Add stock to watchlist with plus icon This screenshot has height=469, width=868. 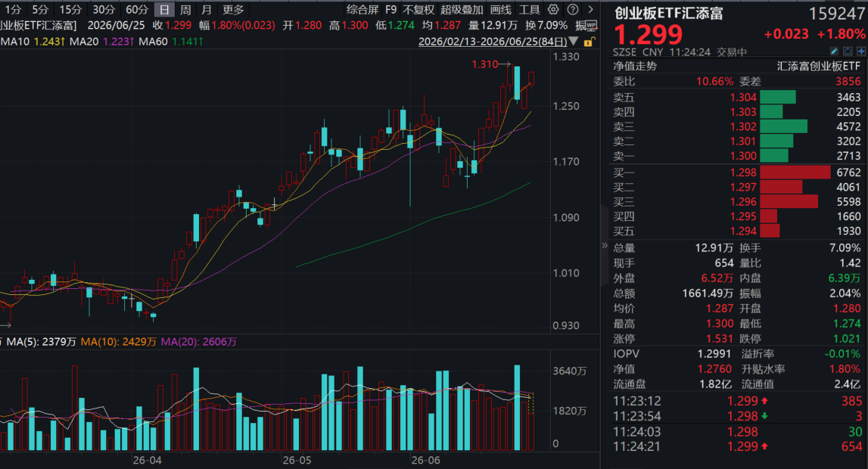tap(860, 51)
